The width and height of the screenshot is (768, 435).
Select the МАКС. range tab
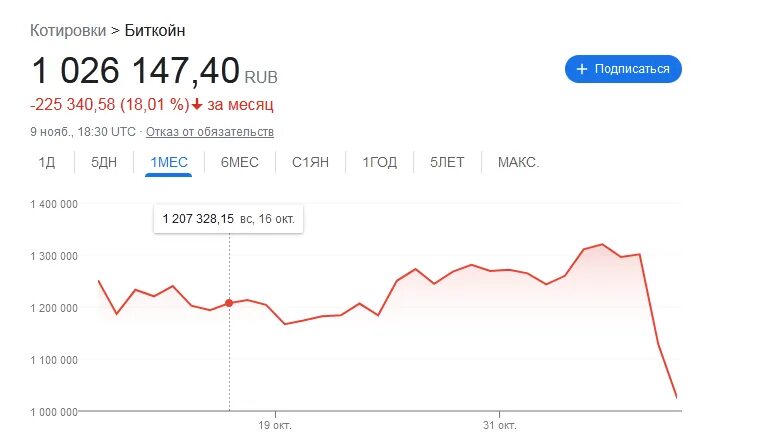coord(519,162)
